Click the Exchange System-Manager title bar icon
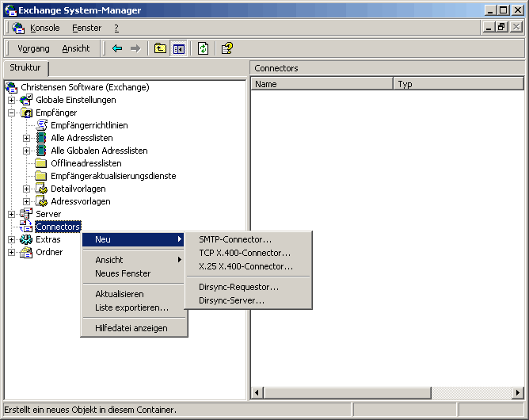Screen dimensions: 529x420 coord(11,10)
